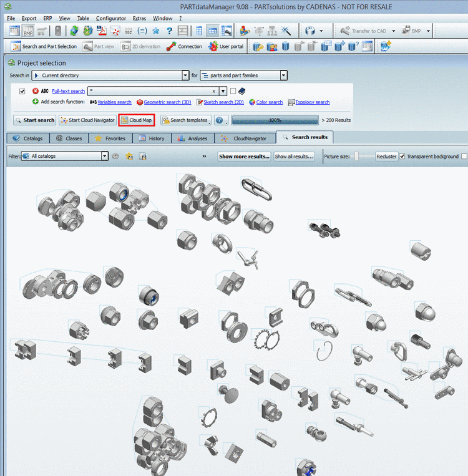
Task: Click the database with question mark icon
Action: (x=353, y=46)
